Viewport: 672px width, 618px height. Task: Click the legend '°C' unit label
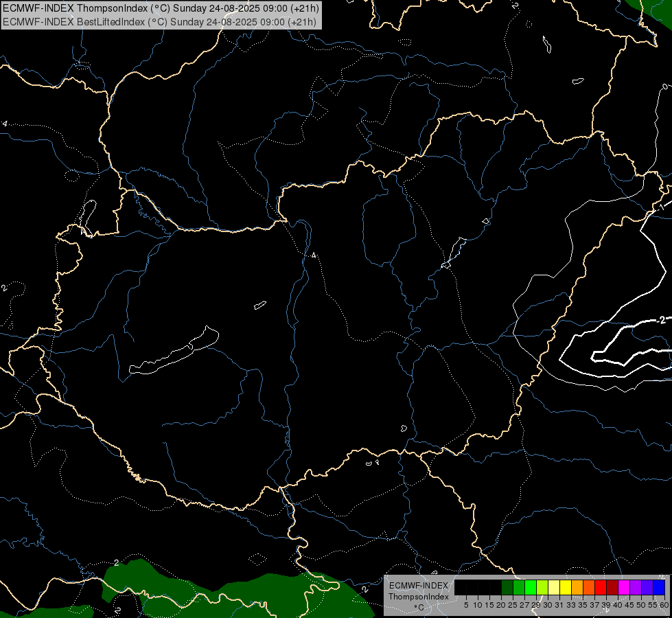tap(419, 608)
